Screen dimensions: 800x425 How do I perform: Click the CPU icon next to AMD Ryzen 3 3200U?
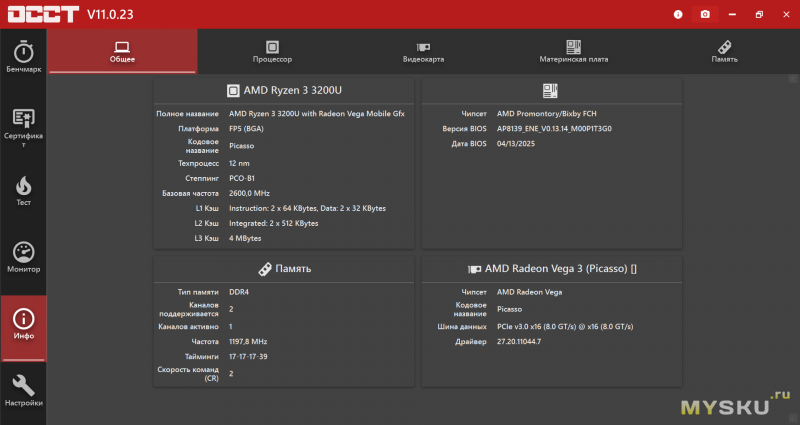[x=233, y=91]
